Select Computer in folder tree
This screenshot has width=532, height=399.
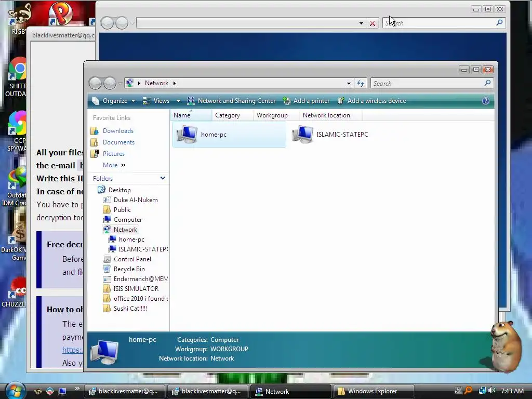pyautogui.click(x=128, y=220)
